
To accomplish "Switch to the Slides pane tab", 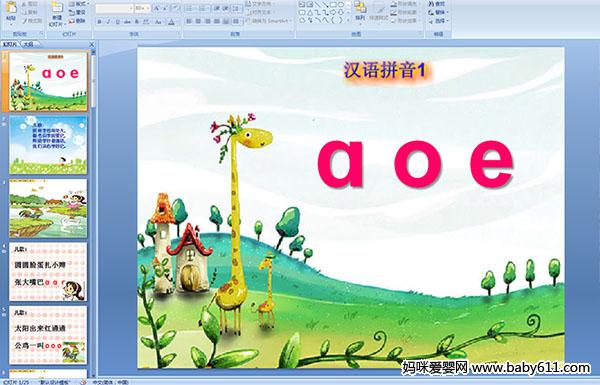I will click(x=10, y=44).
